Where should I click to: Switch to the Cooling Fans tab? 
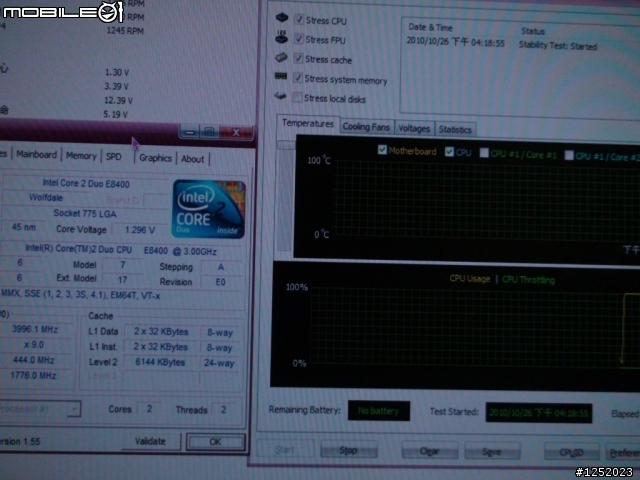366,127
